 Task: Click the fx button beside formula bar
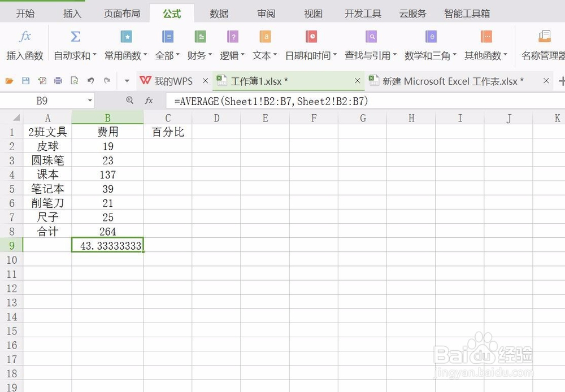point(149,99)
